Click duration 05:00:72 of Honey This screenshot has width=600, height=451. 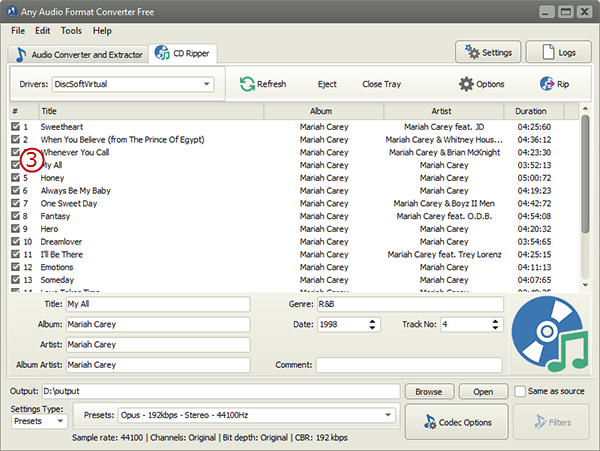coord(534,178)
